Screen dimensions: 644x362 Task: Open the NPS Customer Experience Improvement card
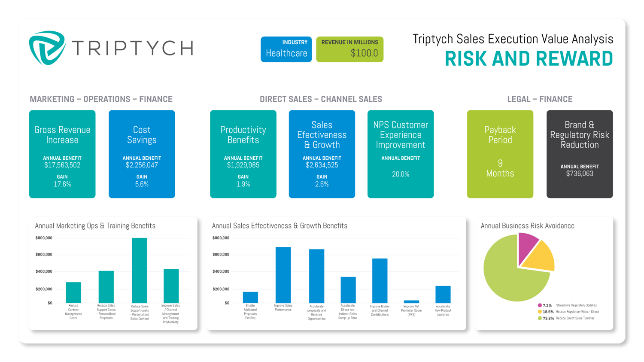(x=401, y=154)
